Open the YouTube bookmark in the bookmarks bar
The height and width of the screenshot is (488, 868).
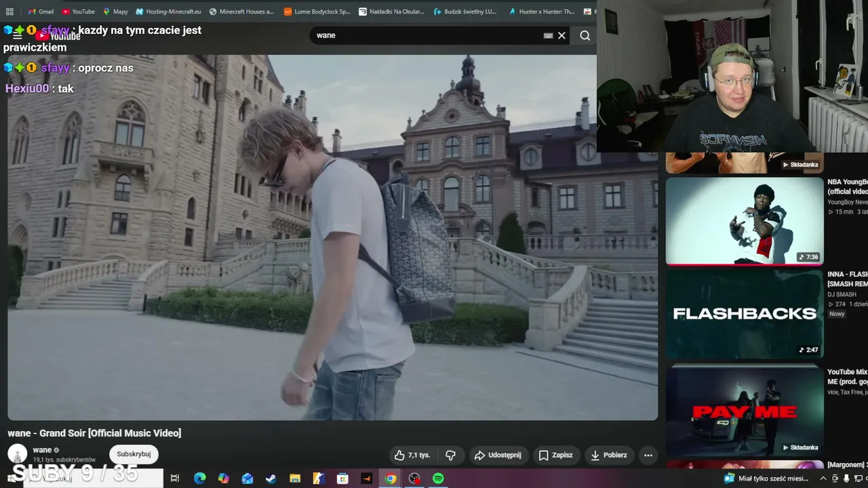tap(78, 12)
